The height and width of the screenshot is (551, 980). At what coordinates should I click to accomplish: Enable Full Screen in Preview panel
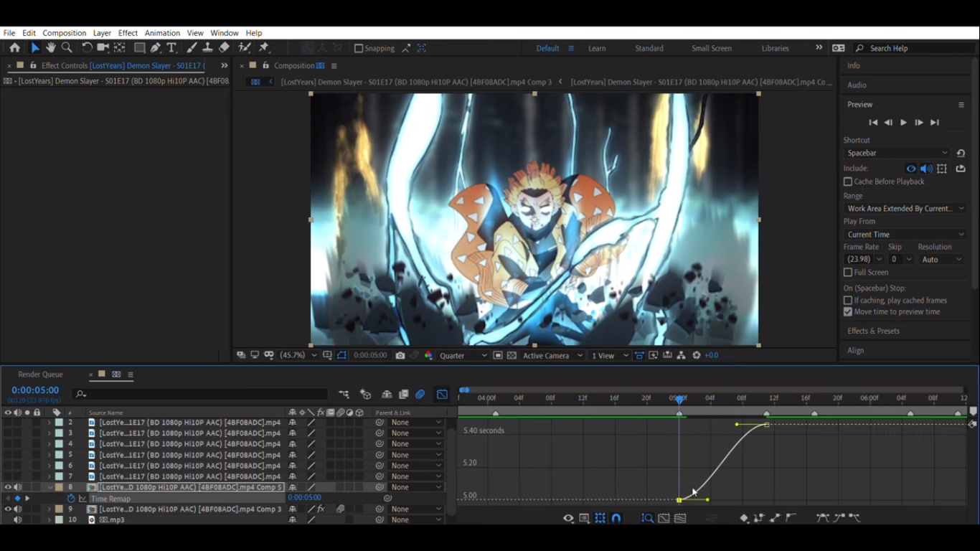[x=848, y=272]
